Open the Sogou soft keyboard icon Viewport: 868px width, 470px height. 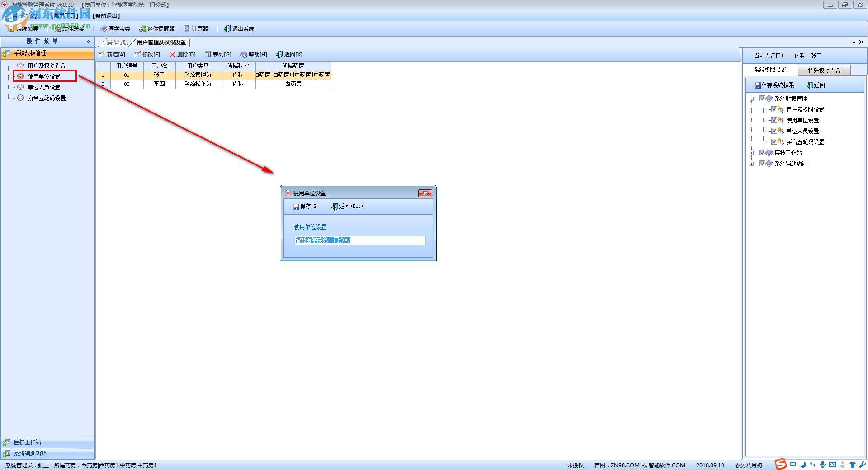(x=833, y=465)
